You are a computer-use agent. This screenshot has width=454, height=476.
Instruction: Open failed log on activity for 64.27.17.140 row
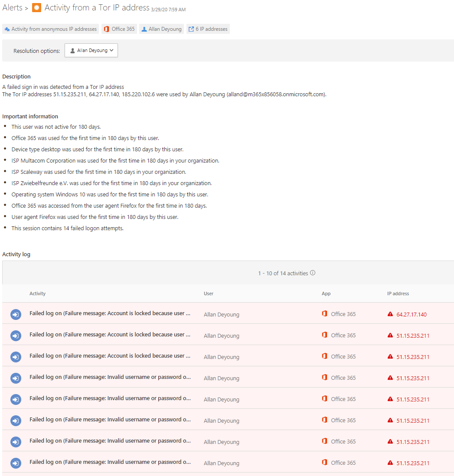pos(110,313)
